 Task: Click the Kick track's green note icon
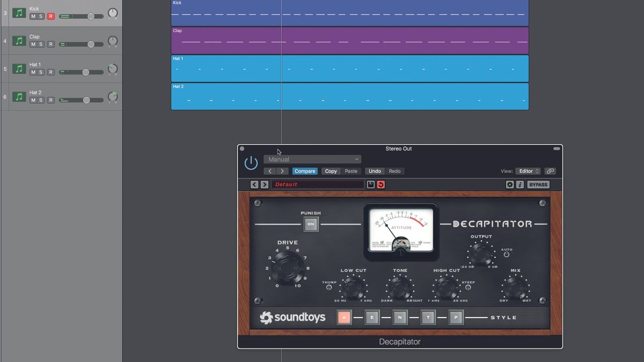click(19, 12)
